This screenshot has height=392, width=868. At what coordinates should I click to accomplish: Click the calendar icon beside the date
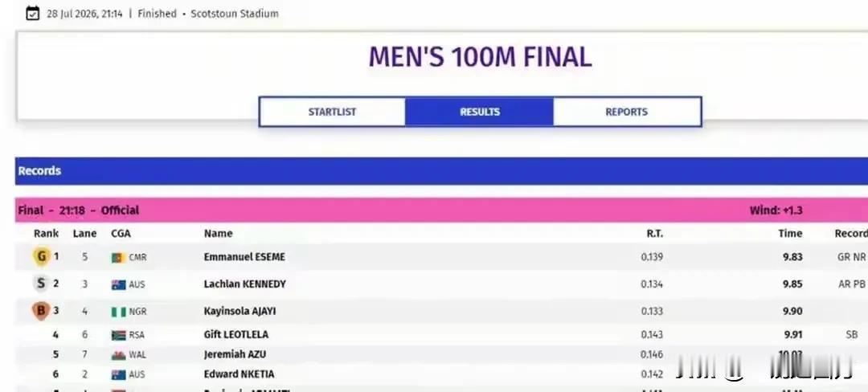click(33, 14)
